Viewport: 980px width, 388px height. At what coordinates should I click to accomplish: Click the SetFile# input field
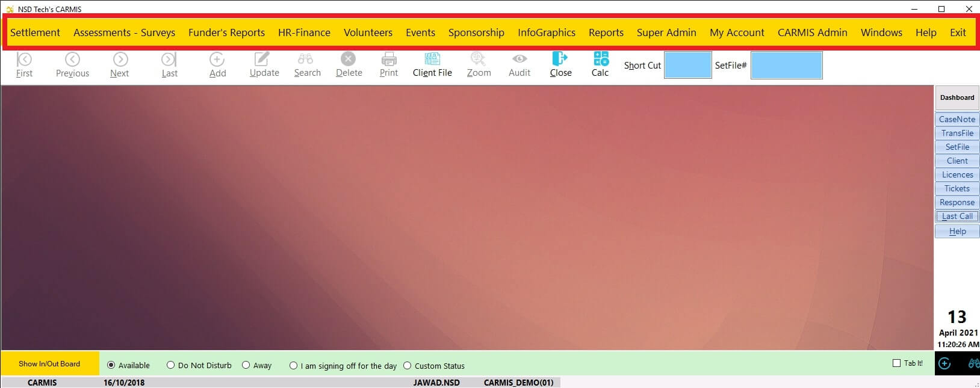click(x=787, y=65)
